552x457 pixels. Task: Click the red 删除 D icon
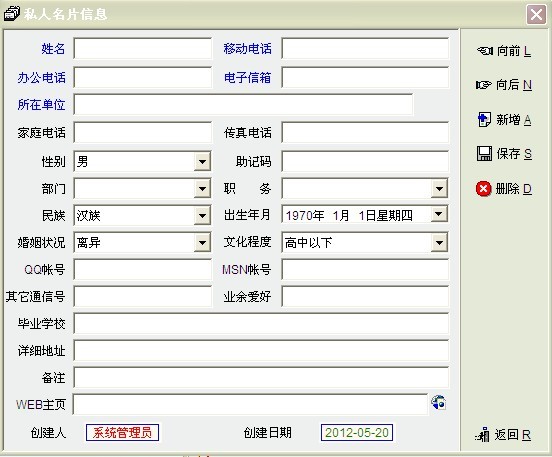click(483, 188)
